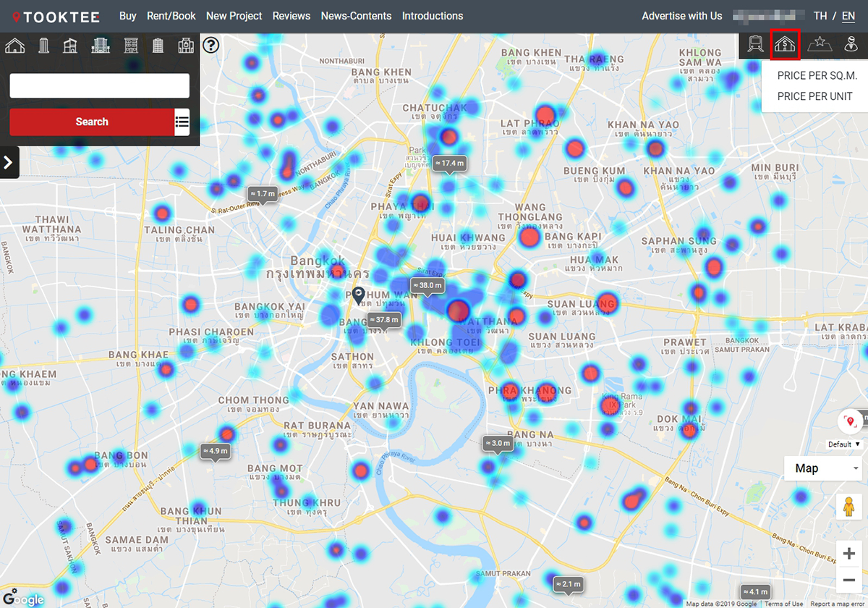Click the red Search button
Screen dimensions: 868x608
92,122
